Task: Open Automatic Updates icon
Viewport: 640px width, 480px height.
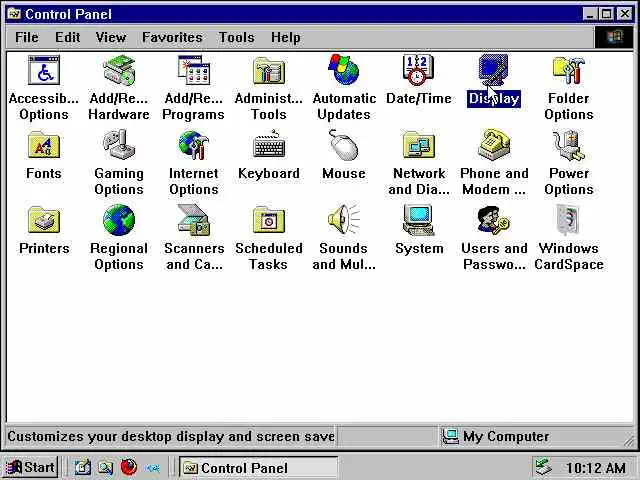Action: [x=344, y=69]
